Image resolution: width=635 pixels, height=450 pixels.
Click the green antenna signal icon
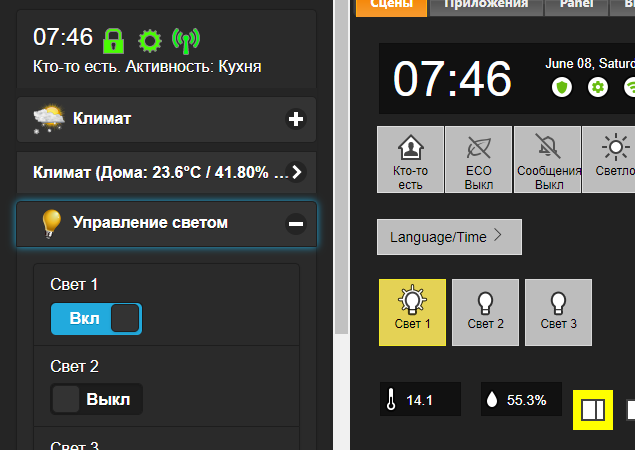tap(186, 41)
